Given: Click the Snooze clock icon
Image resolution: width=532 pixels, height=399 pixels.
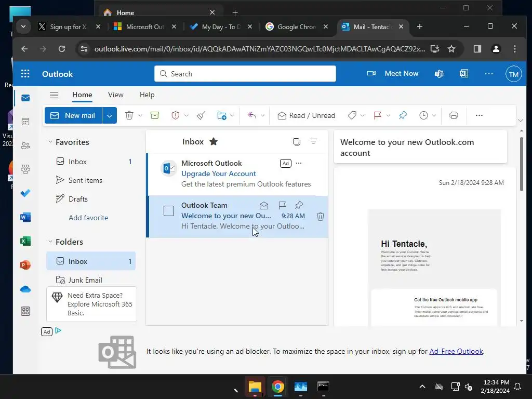Looking at the screenshot, I should pos(423,115).
